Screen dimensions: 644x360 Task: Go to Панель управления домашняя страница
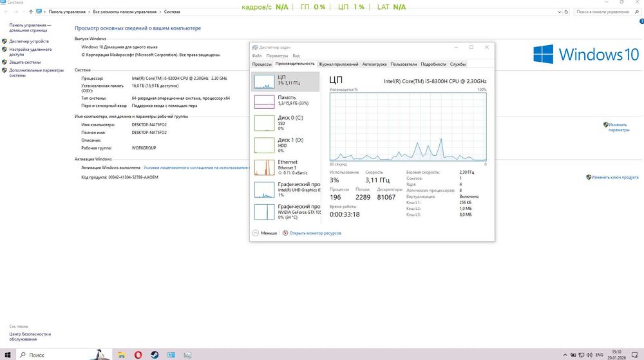click(30, 28)
